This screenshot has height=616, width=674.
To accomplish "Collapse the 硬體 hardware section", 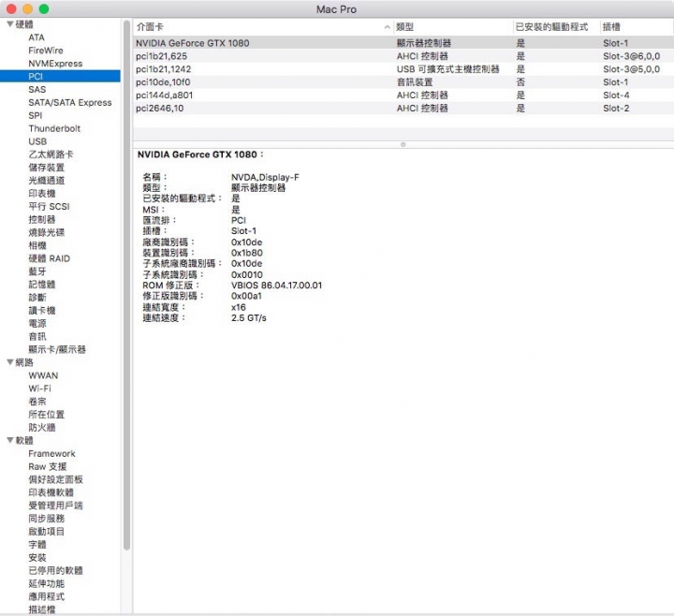I will click(x=10, y=24).
